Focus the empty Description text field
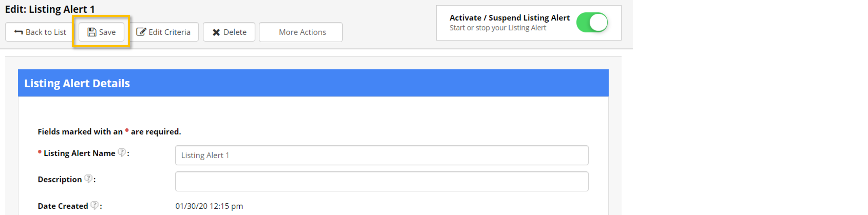Image resolution: width=868 pixels, height=215 pixels. click(x=381, y=181)
